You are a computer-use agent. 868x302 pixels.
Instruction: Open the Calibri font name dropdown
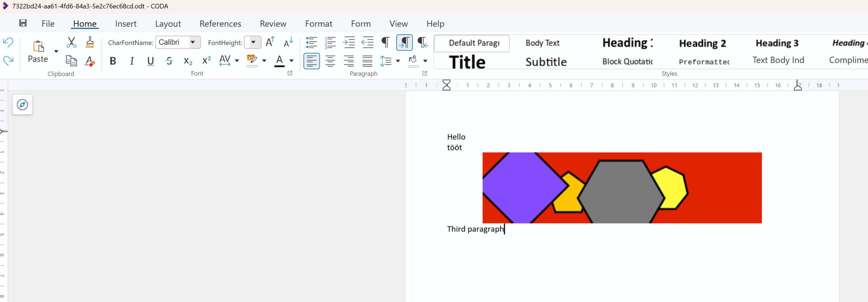[x=193, y=42]
